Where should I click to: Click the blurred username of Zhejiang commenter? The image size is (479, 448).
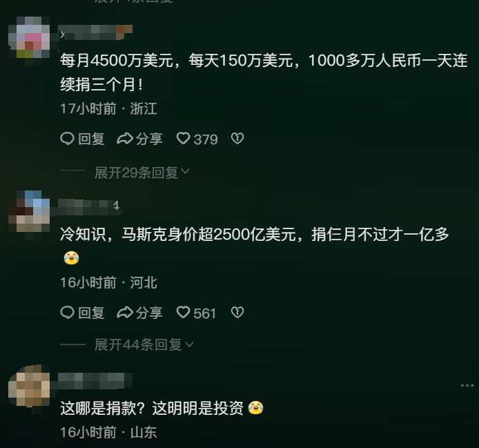click(96, 32)
